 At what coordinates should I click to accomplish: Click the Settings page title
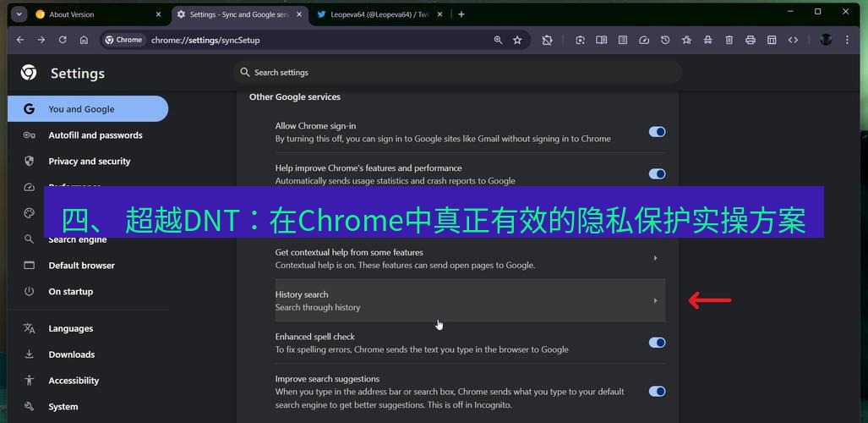pyautogui.click(x=78, y=74)
